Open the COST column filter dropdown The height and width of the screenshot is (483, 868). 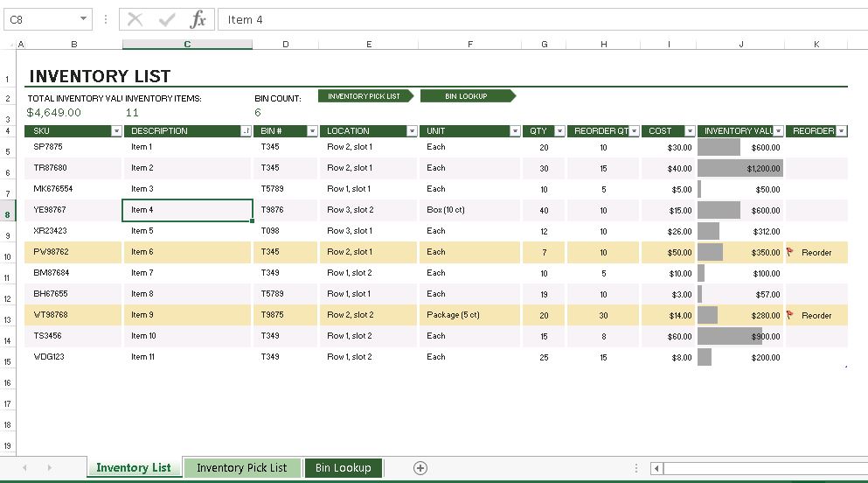(x=689, y=131)
